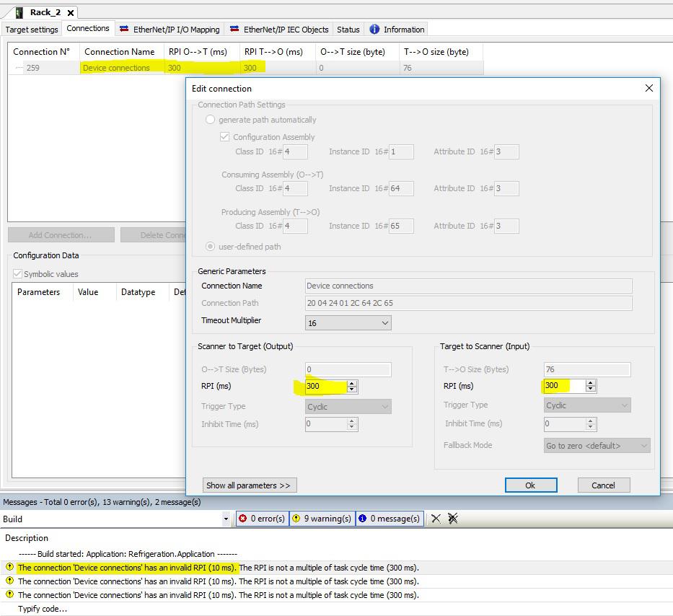This screenshot has height=616, width=673.
Task: Expand the Build message category dropdown
Action: [x=225, y=519]
